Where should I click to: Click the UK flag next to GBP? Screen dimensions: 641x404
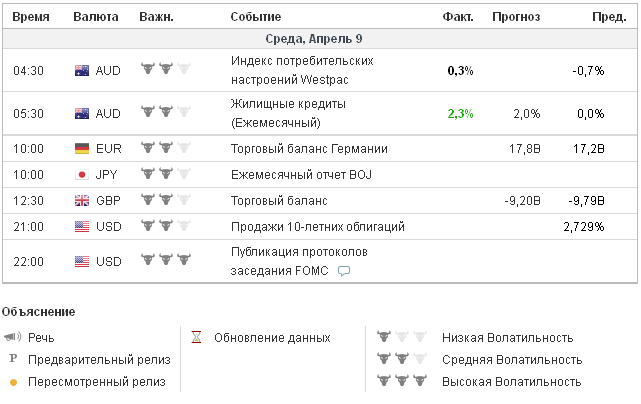point(82,201)
